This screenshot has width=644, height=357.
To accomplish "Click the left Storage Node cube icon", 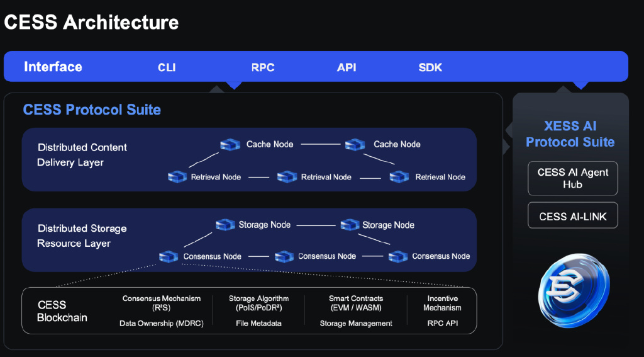I will pyautogui.click(x=226, y=225).
